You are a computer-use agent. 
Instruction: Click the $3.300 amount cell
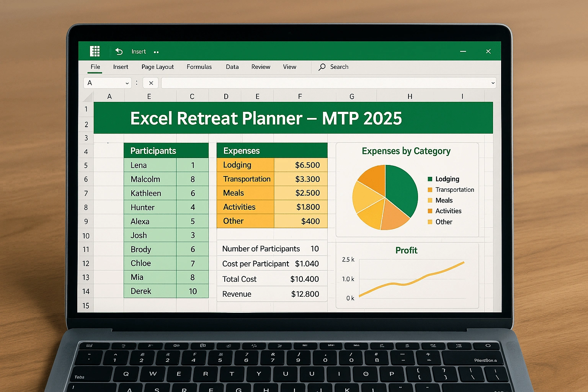click(301, 179)
